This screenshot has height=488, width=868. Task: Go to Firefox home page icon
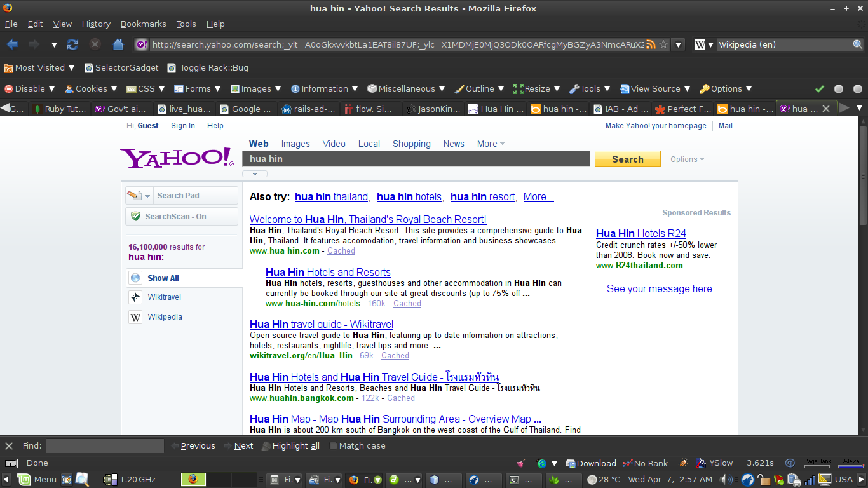[x=118, y=44]
